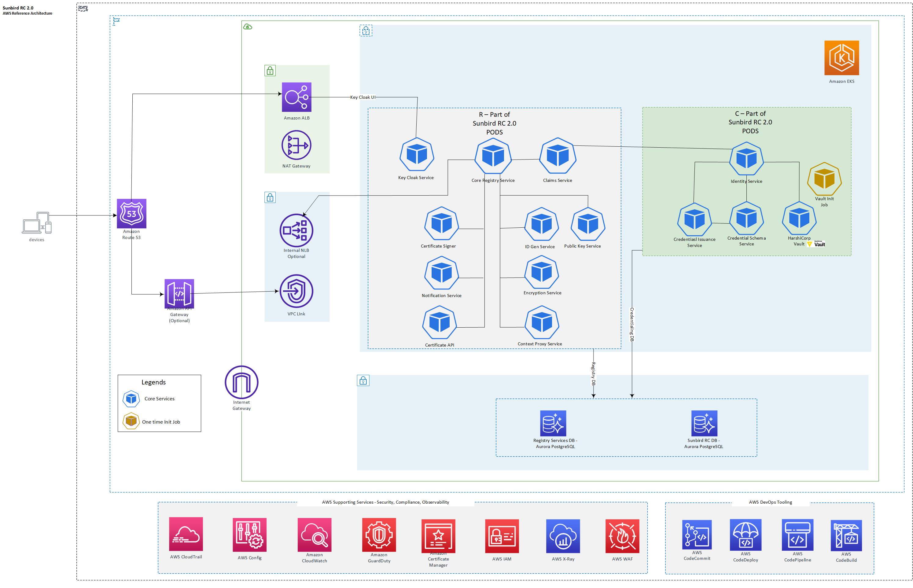Click the Vault Init Job pod

pyautogui.click(x=824, y=179)
